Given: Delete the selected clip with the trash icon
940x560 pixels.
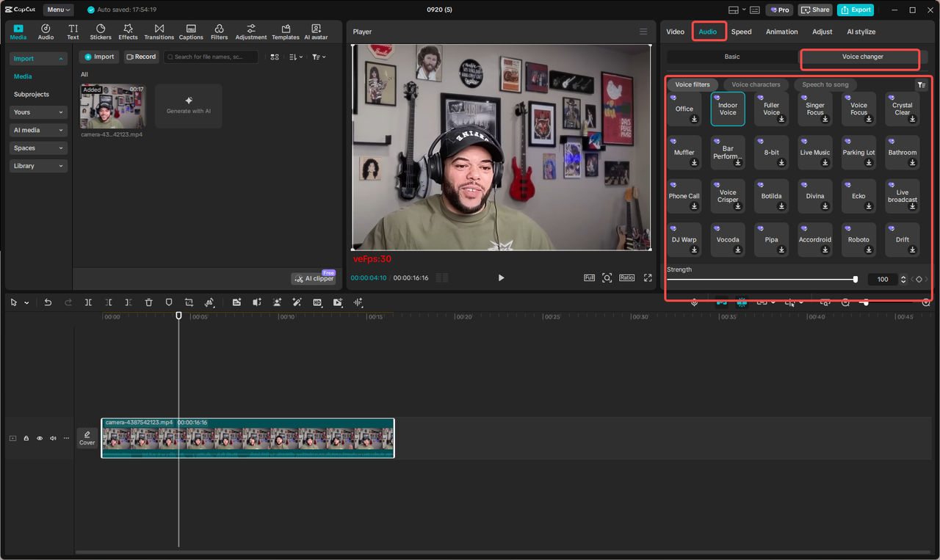Looking at the screenshot, I should tap(149, 302).
